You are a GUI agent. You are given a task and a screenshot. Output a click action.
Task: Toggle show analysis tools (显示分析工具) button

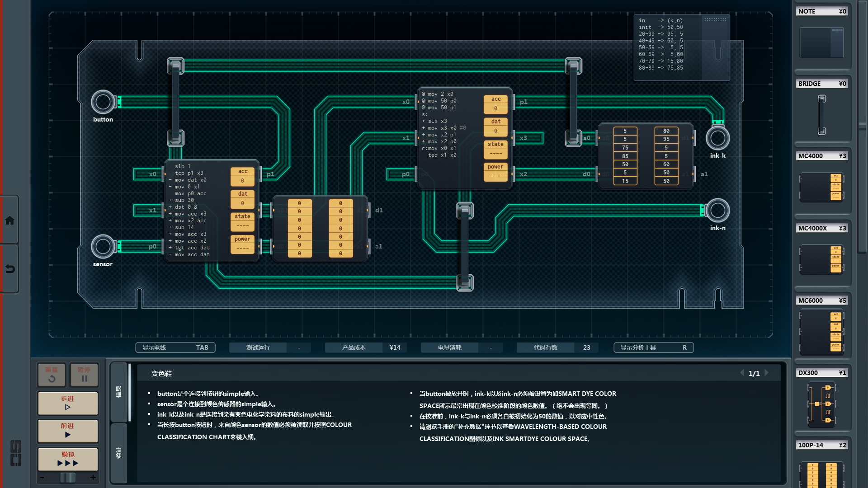[653, 347]
